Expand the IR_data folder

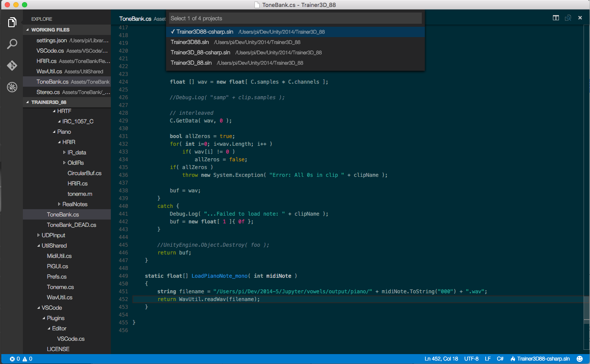[x=64, y=153]
